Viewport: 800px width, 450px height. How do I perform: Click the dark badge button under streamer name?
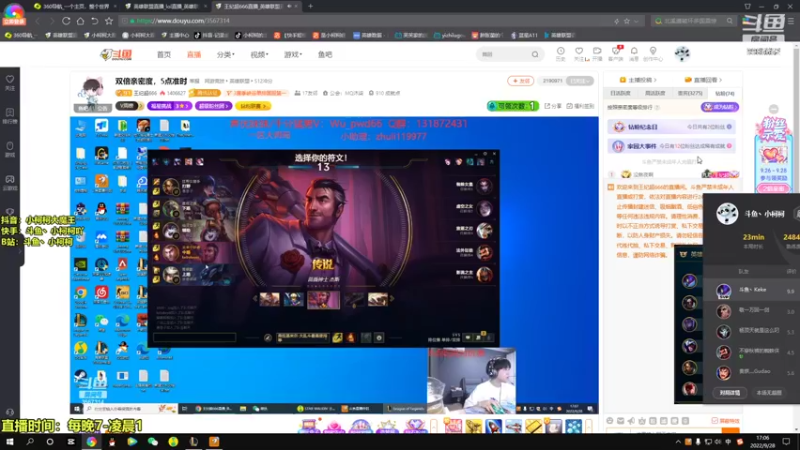tap(130, 106)
